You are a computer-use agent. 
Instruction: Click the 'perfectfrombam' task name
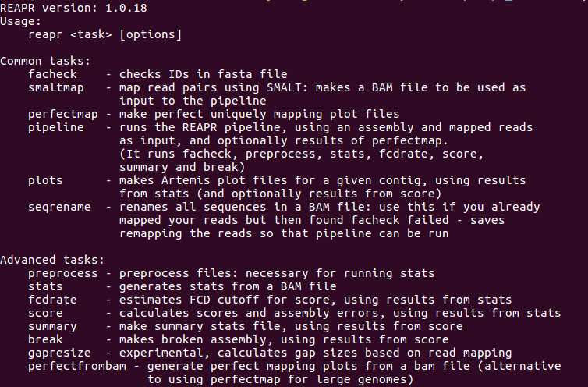pyautogui.click(x=77, y=367)
